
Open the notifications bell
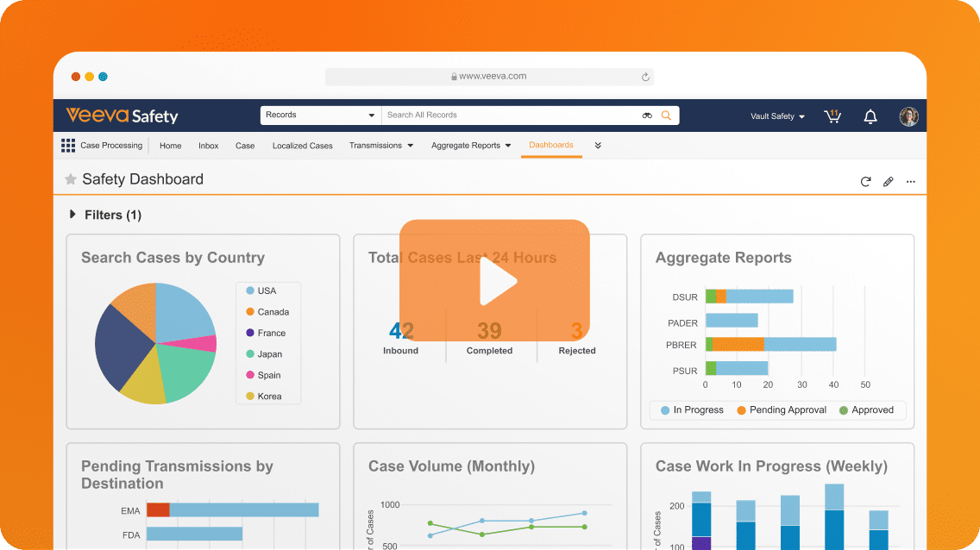(870, 116)
